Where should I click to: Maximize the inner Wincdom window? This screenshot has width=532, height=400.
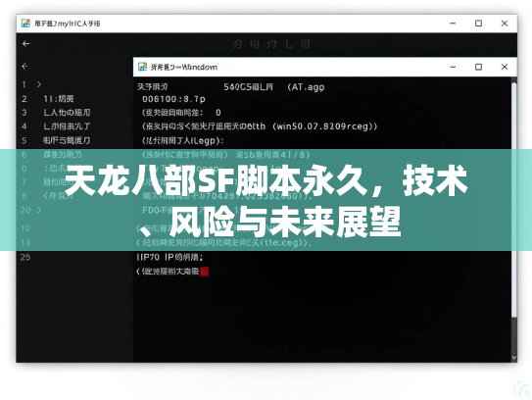pyautogui.click(x=478, y=67)
